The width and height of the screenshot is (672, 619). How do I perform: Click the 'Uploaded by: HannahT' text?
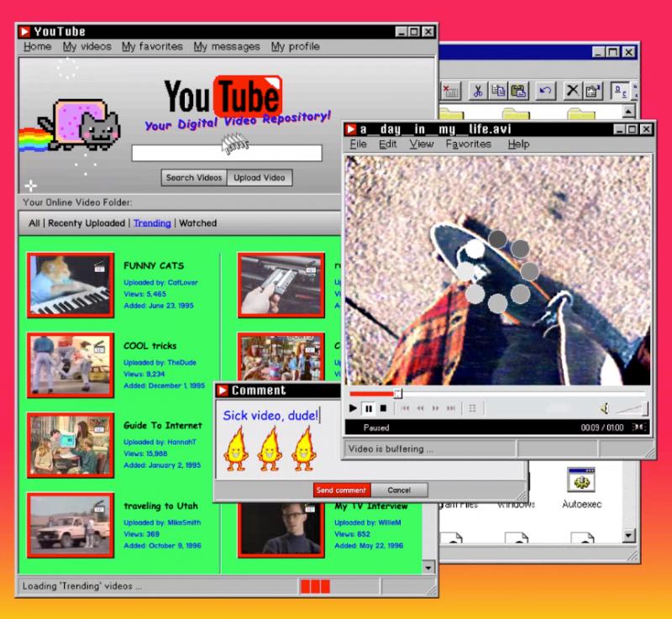(x=160, y=442)
